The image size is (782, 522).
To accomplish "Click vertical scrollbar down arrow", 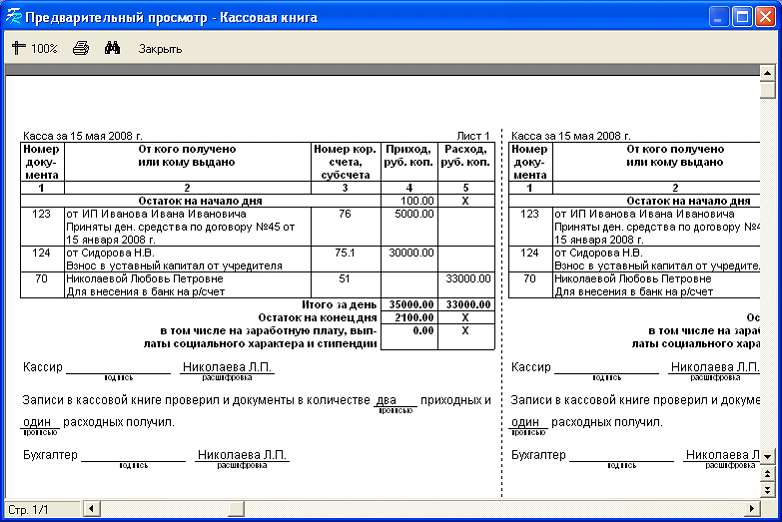I will tap(767, 456).
